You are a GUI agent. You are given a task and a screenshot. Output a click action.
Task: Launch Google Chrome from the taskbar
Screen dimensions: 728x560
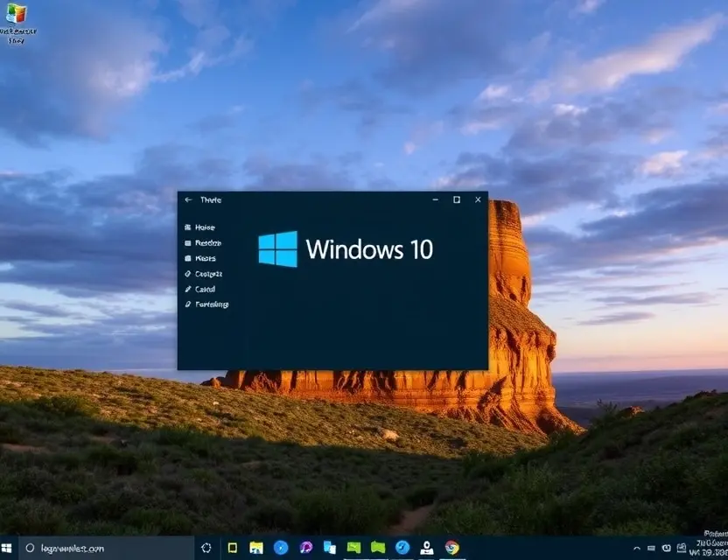coord(451,548)
